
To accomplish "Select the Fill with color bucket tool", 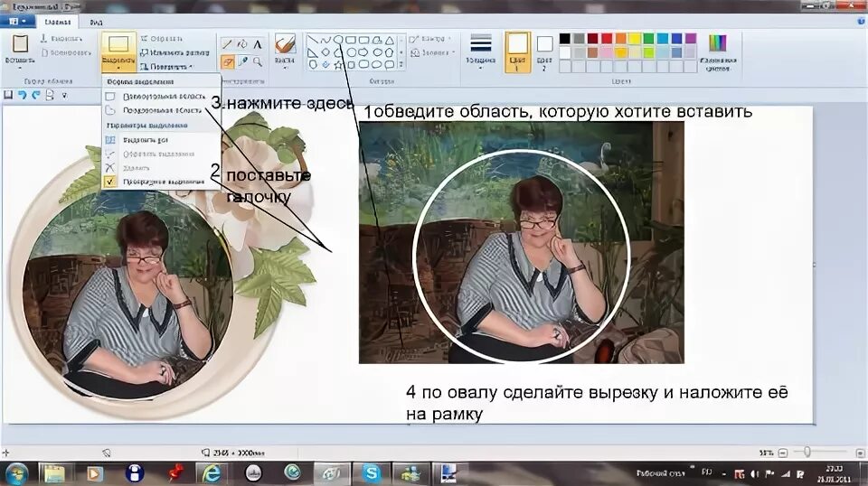I will pos(242,44).
